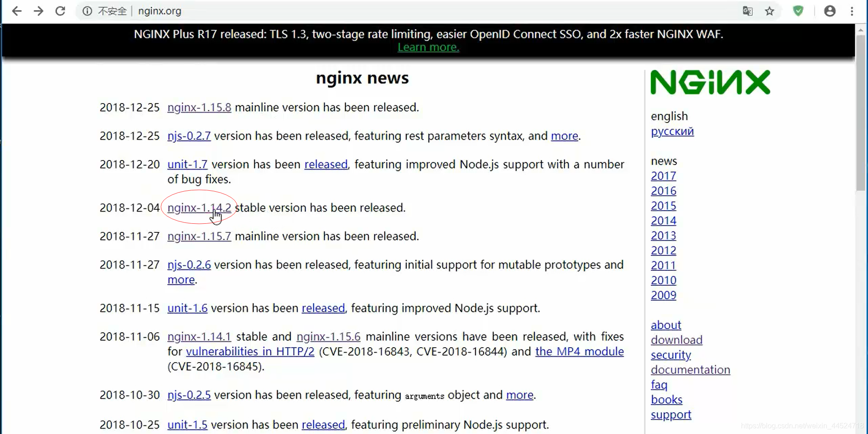Open the translate page icon
This screenshot has width=868, height=434.
748,11
